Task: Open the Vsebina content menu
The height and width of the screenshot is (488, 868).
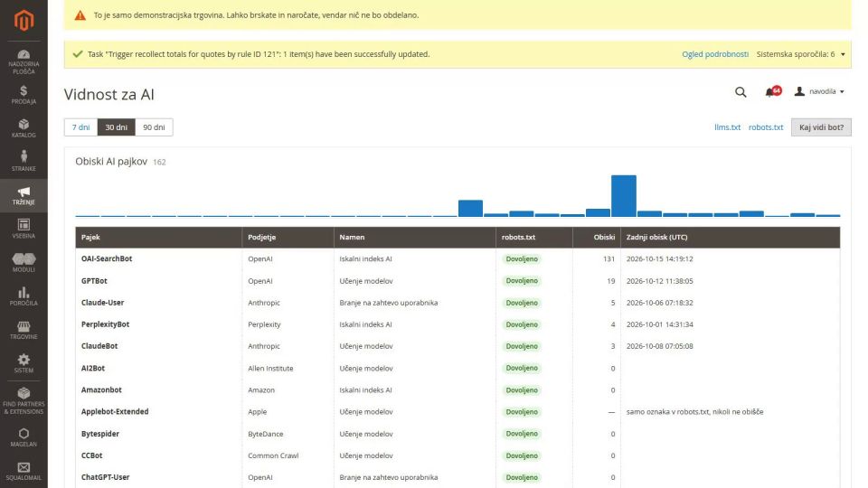Action: click(24, 229)
